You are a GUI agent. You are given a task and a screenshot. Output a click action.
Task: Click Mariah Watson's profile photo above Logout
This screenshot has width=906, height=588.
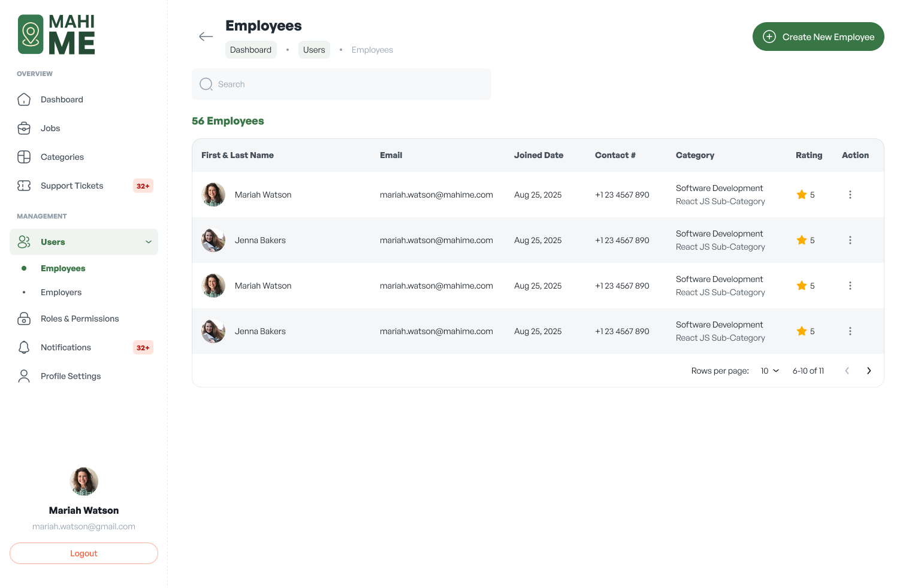tap(84, 481)
